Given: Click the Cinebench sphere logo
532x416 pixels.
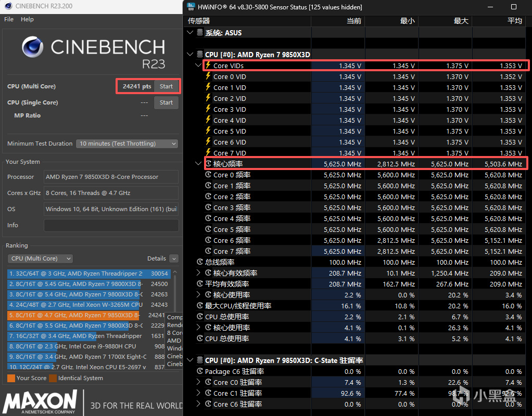Looking at the screenshot, I should tap(33, 47).
